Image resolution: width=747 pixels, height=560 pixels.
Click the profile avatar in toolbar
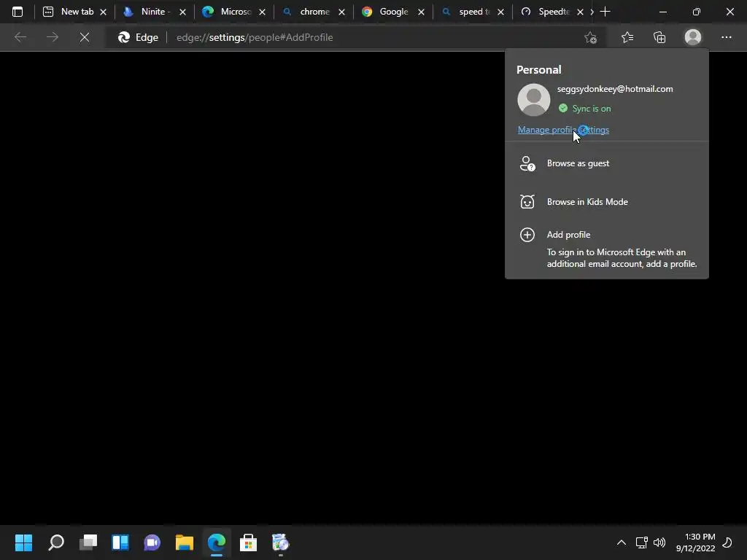693,37
